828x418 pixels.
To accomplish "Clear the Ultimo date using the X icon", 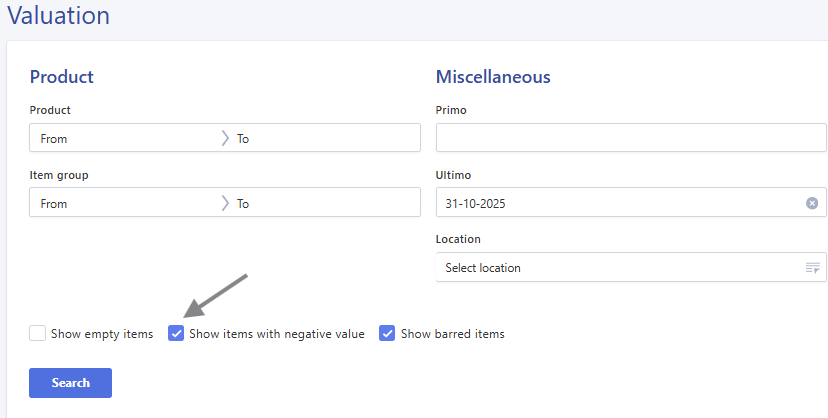I will pyautogui.click(x=811, y=203).
